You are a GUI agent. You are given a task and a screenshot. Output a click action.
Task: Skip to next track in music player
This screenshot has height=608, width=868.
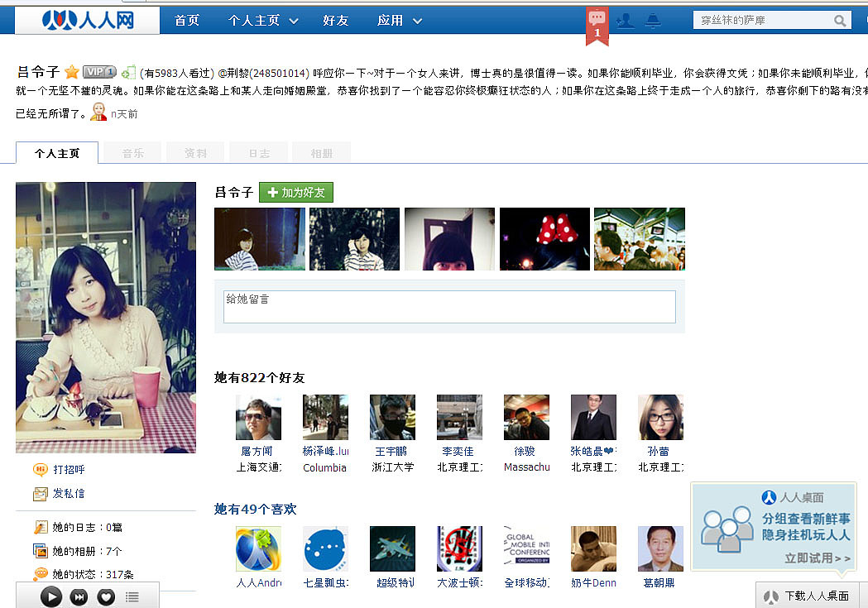pos(79,596)
